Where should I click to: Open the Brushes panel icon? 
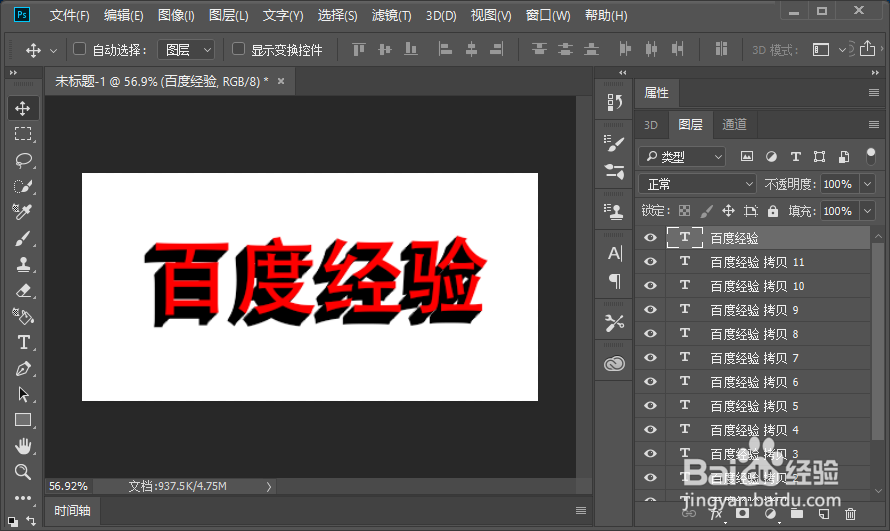614,144
